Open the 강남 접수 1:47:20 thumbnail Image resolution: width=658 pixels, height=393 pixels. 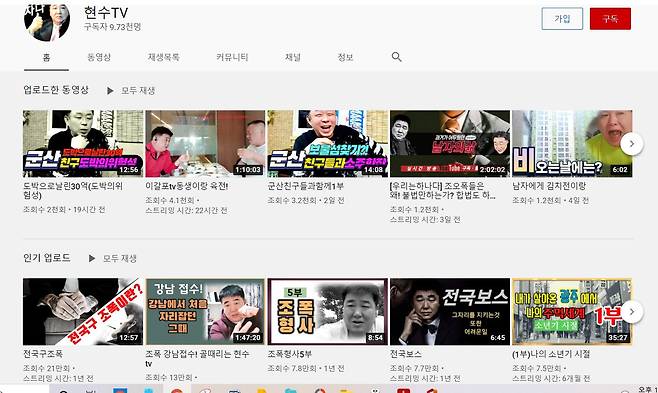[205, 312]
